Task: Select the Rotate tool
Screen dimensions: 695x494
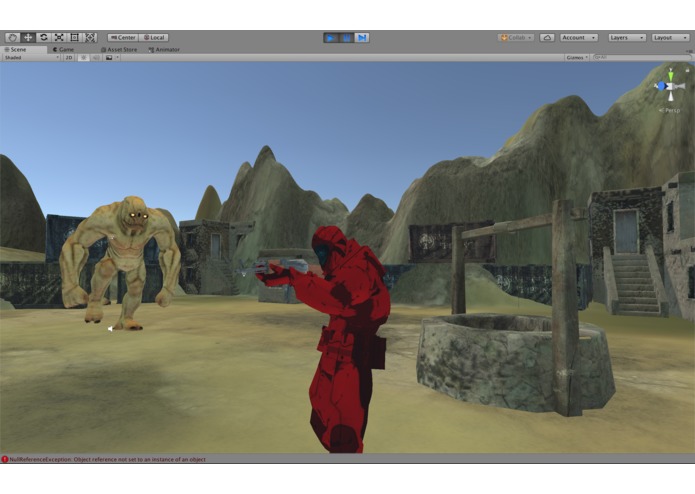Action: point(43,38)
